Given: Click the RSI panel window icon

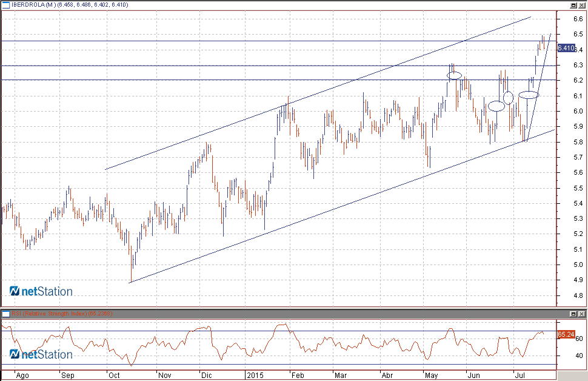Looking at the screenshot, I should [x=6, y=314].
